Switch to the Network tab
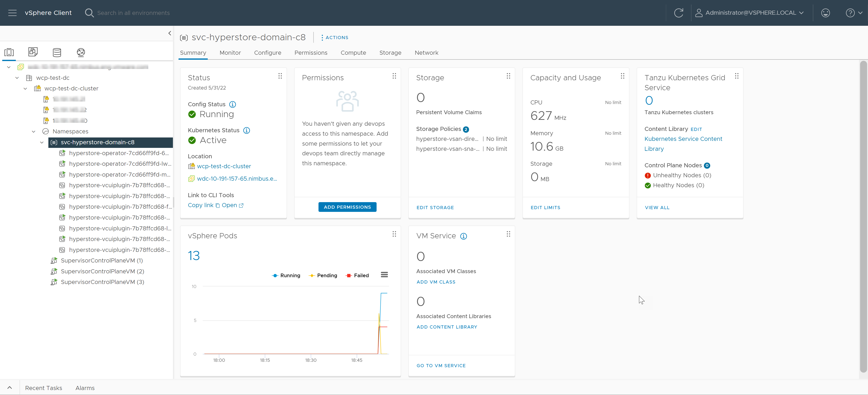The width and height of the screenshot is (868, 395). pyautogui.click(x=426, y=53)
